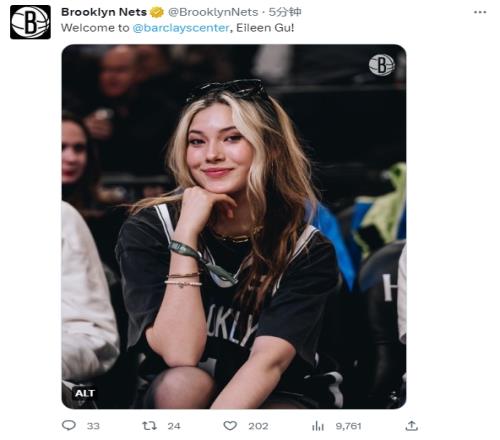Click the 202 likes count
This screenshot has height=440, width=500.
coord(258,426)
